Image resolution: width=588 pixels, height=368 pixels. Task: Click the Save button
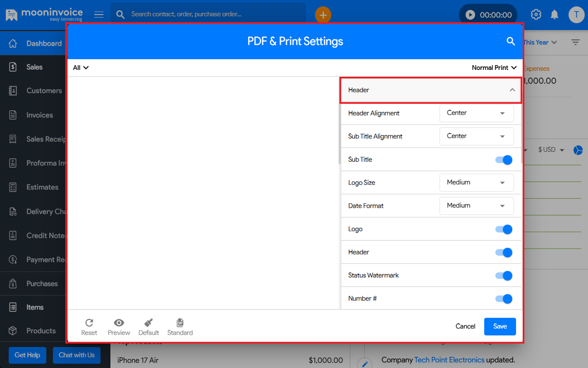point(500,326)
